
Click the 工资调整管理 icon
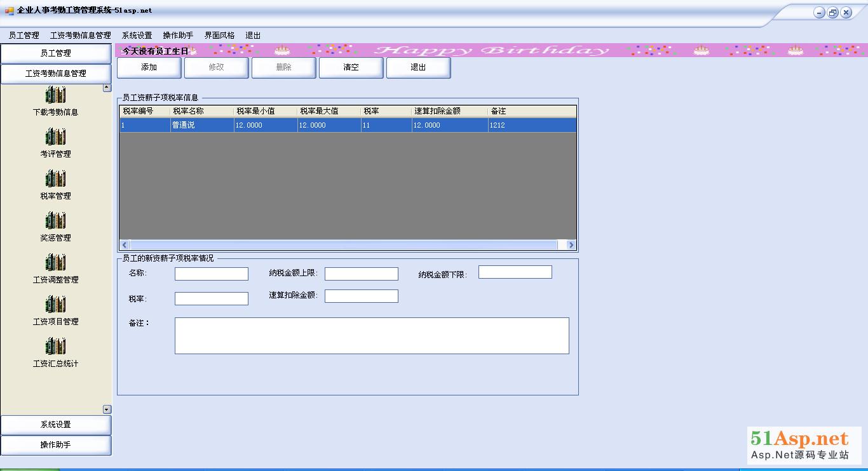point(55,263)
